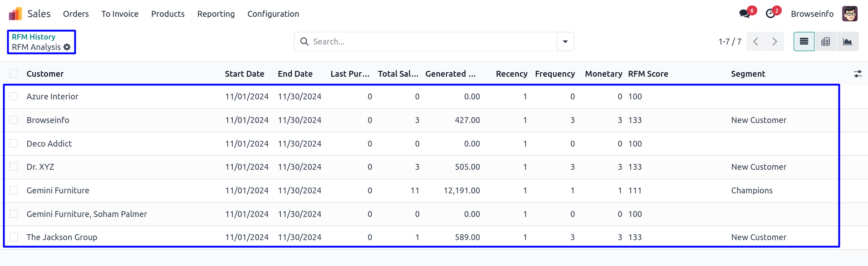Viewport: 868px width, 266px height.
Task: Open the To Invoice menu
Action: coord(120,14)
